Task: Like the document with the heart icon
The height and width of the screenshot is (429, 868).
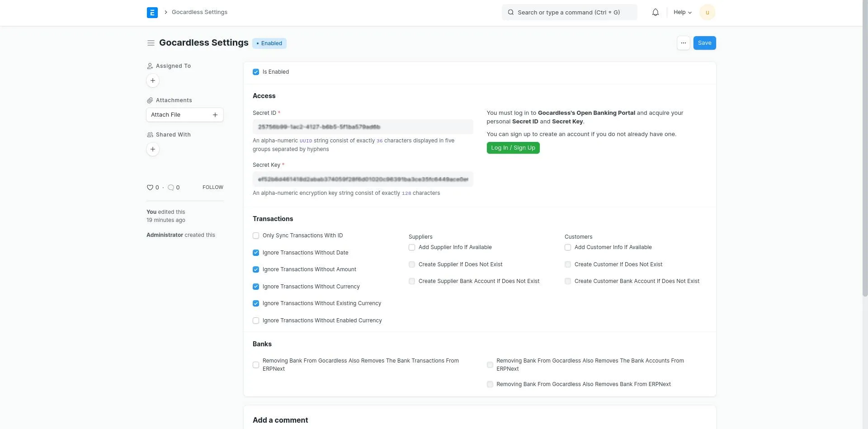Action: [x=150, y=188]
